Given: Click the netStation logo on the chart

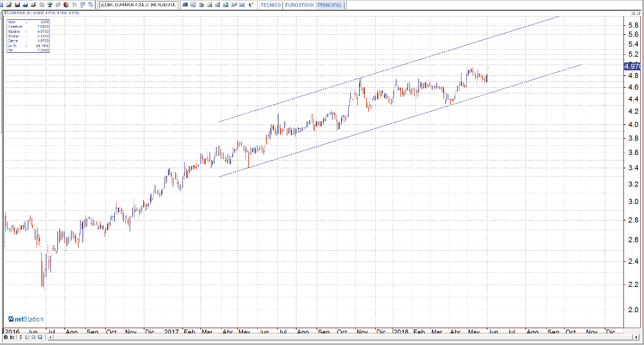Looking at the screenshot, I should pos(26,319).
